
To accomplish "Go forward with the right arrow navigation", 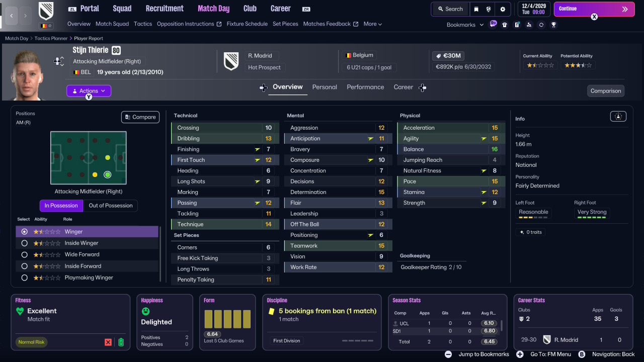I will click(26, 16).
